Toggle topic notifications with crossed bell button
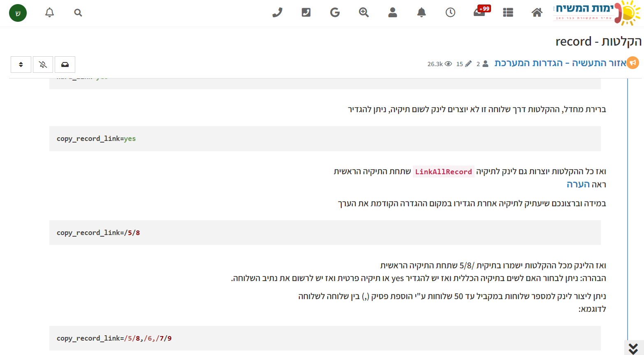Screen dimensions: 644x355 tap(43, 65)
